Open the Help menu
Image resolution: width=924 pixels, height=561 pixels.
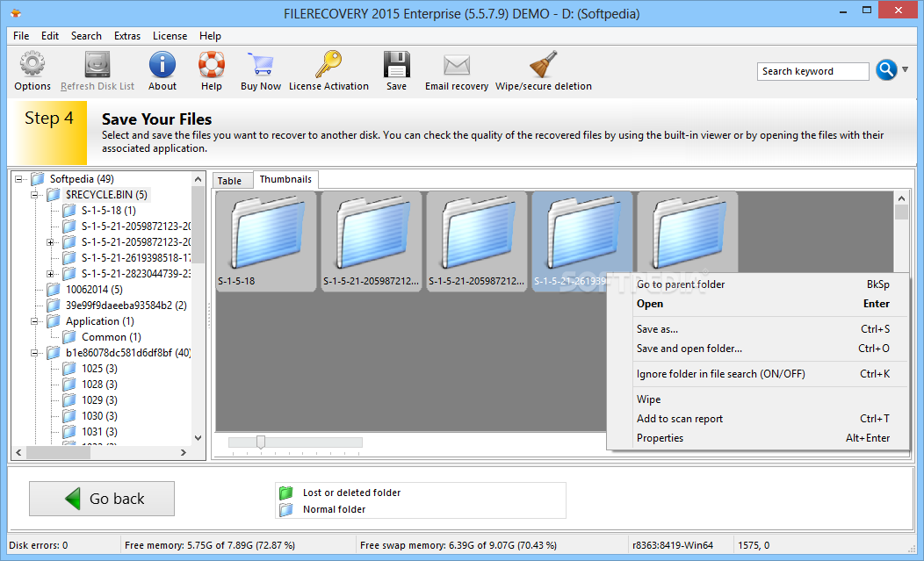point(210,36)
